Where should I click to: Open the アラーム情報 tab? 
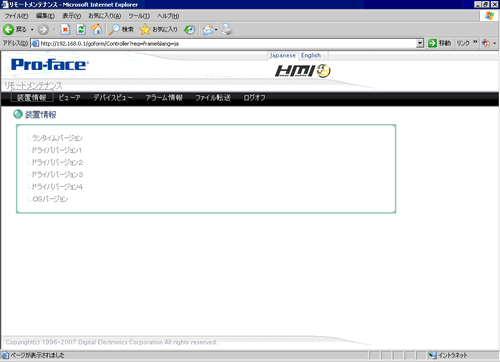tap(164, 98)
